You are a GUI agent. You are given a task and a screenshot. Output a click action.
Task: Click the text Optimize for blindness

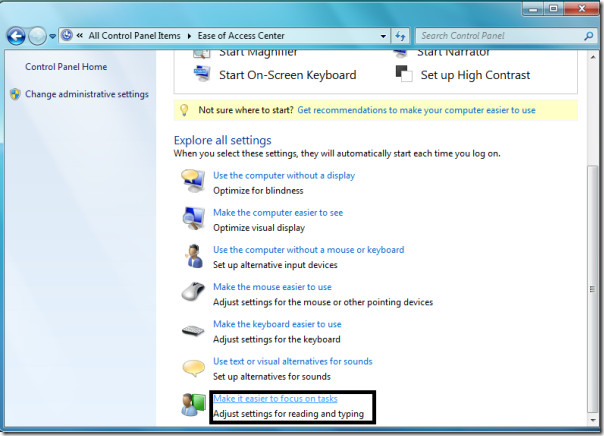(x=258, y=191)
